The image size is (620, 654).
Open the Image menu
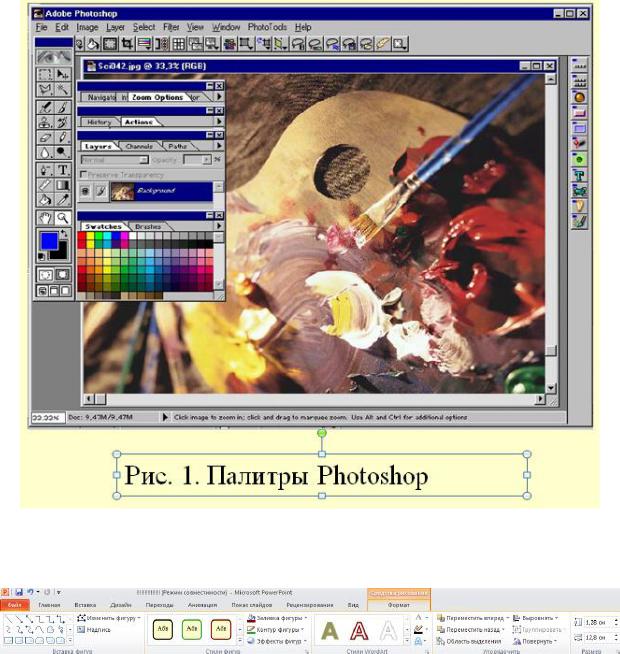coord(87,28)
